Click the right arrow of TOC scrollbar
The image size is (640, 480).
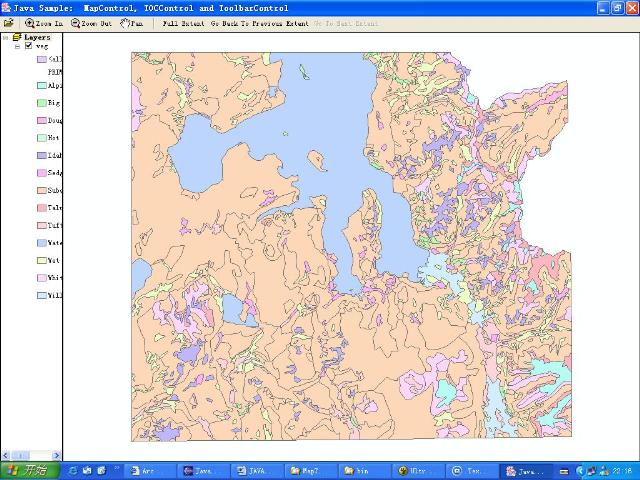point(57,455)
